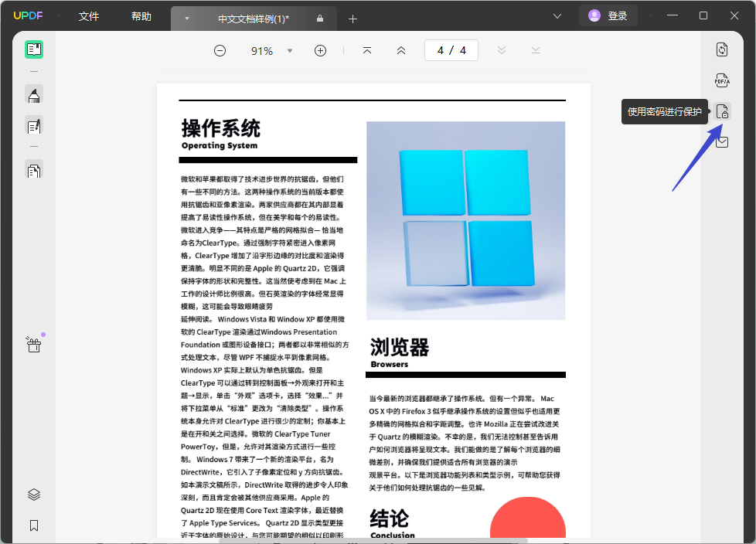Select the password protection icon
The image size is (756, 544).
tap(721, 111)
